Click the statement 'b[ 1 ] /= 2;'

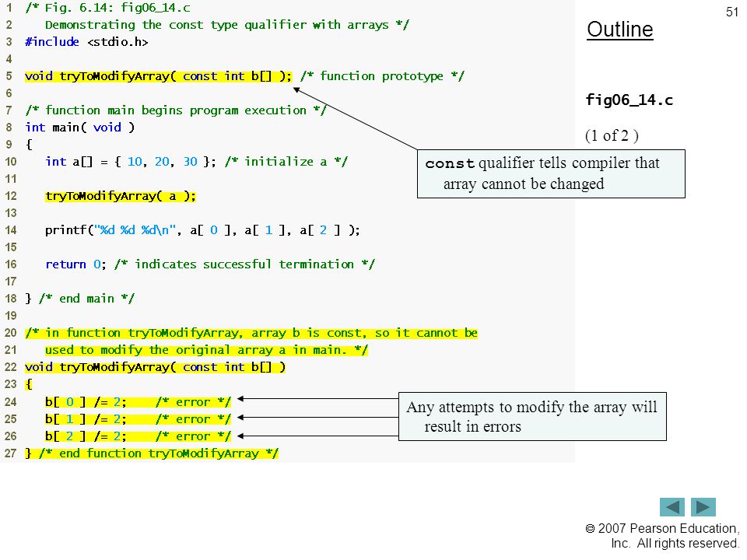(86, 419)
